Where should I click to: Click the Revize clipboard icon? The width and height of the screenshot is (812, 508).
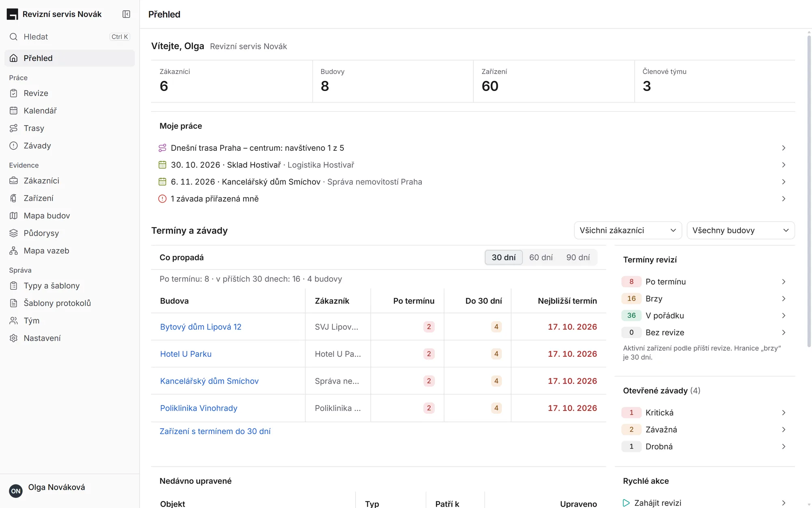(13, 93)
